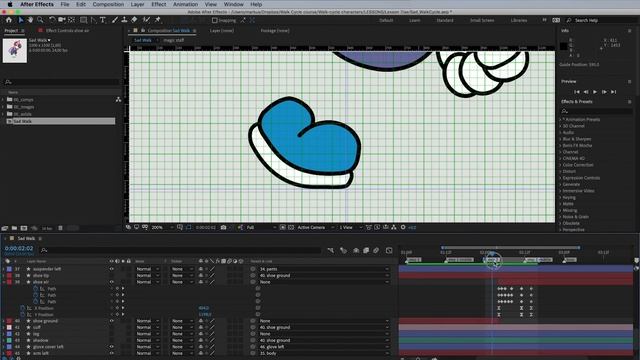Open the Apple menu

click(x=10, y=4)
